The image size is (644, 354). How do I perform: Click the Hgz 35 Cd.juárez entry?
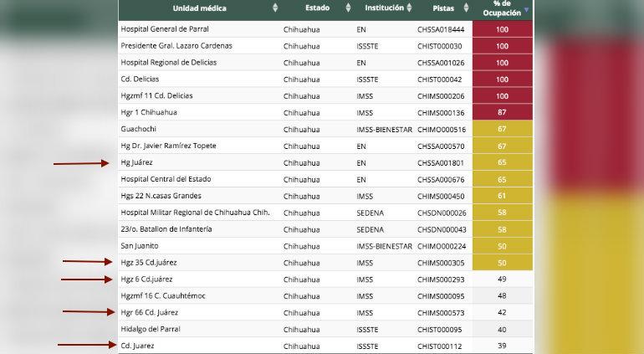(x=149, y=262)
